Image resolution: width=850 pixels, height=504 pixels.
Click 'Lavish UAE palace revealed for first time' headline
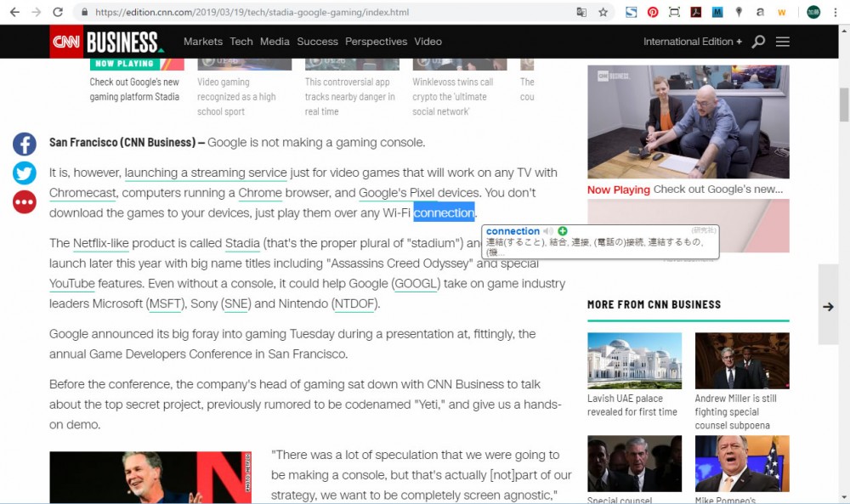(x=632, y=405)
